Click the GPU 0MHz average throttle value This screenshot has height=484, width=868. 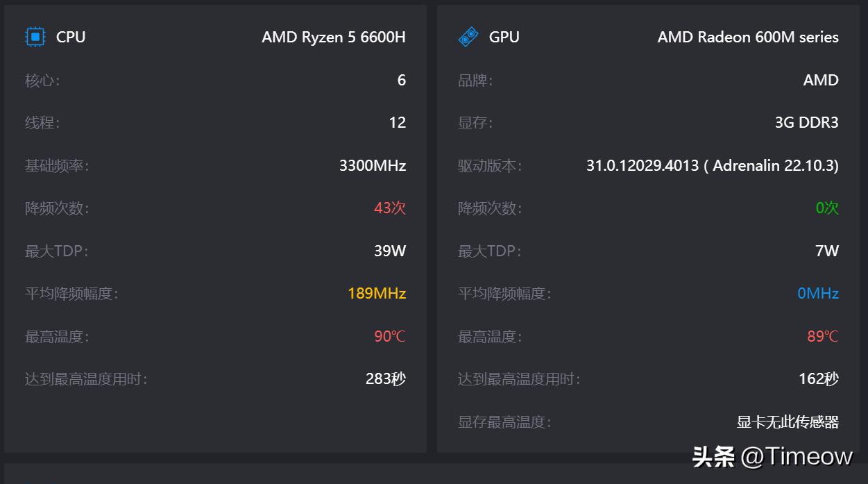tap(818, 293)
